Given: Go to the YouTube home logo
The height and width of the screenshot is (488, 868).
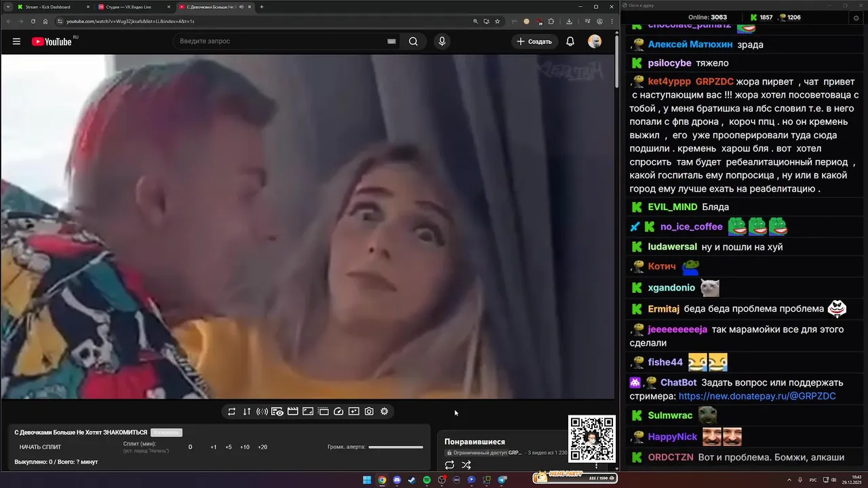Looking at the screenshot, I should [52, 41].
